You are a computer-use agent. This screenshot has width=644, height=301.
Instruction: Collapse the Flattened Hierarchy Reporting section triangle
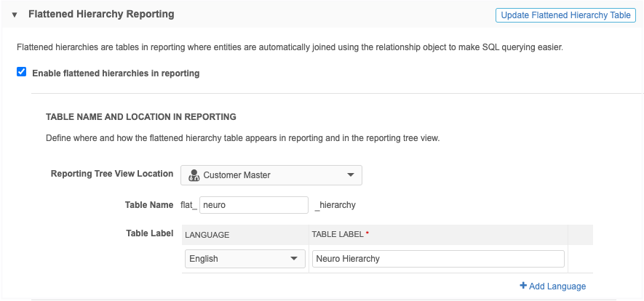point(14,15)
